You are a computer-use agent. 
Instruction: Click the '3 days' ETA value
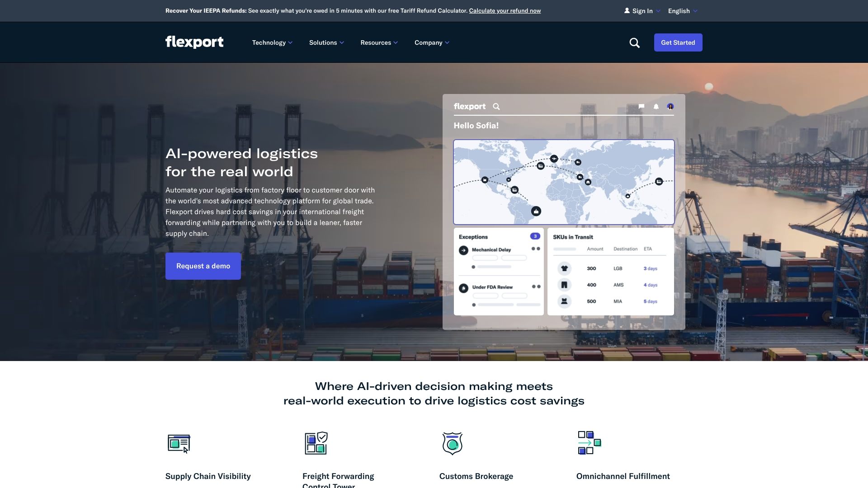[650, 268]
